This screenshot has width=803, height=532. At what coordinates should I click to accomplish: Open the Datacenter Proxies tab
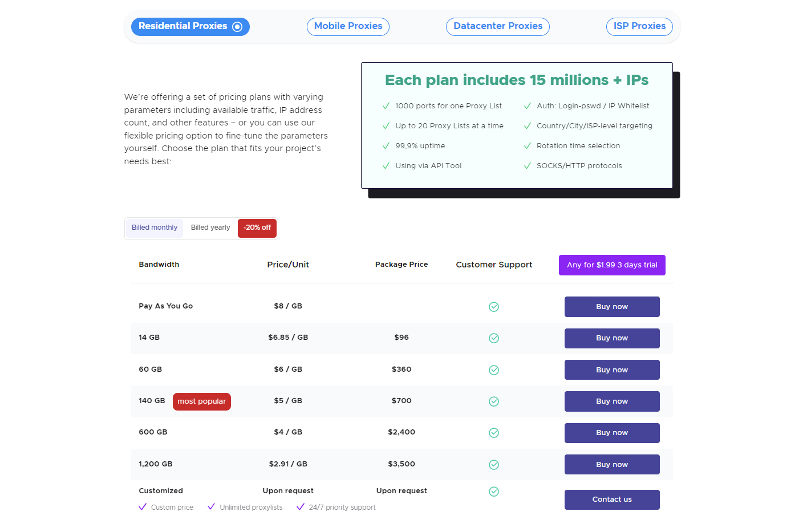coord(497,26)
